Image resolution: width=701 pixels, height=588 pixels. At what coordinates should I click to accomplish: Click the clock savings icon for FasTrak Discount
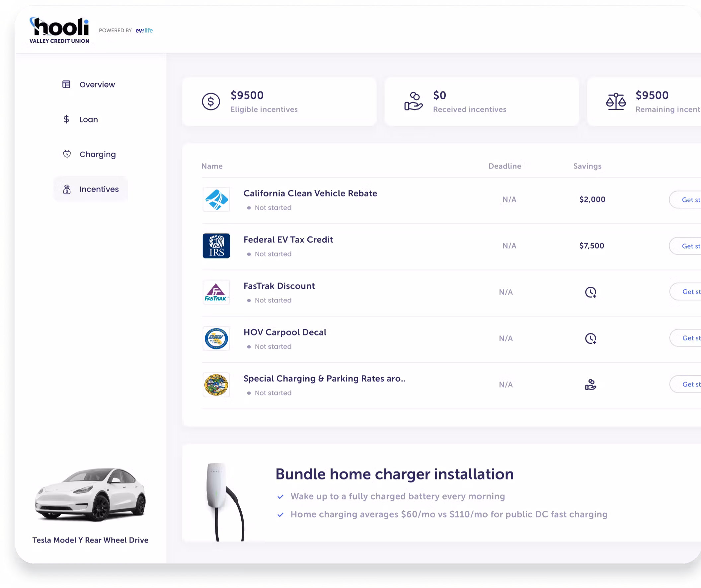[590, 292]
